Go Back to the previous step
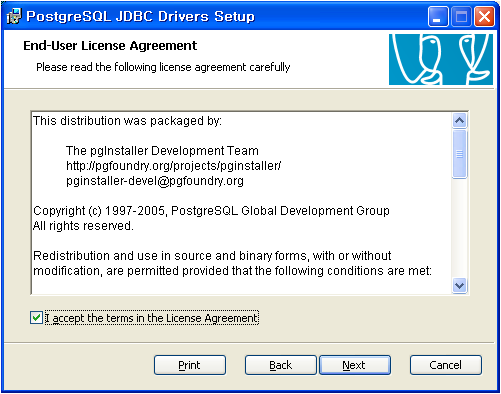This screenshot has height=394, width=501. tap(281, 365)
